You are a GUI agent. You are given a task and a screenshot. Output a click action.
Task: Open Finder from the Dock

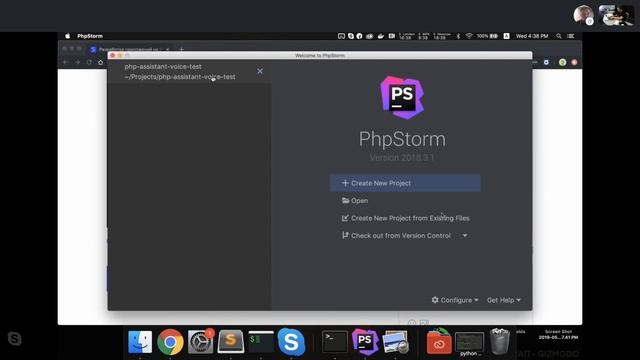(140, 342)
